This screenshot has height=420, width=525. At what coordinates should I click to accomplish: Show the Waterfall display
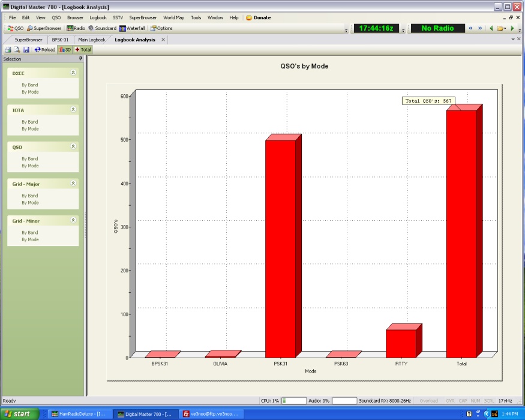tap(132, 28)
